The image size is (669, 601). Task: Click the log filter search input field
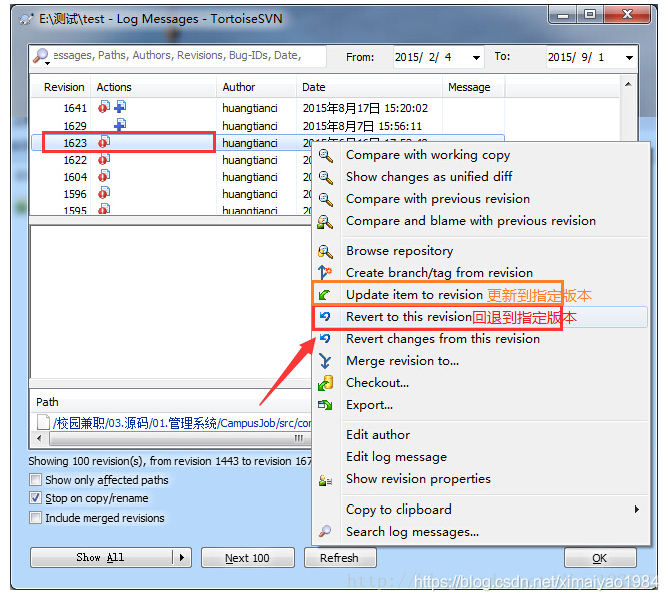188,55
